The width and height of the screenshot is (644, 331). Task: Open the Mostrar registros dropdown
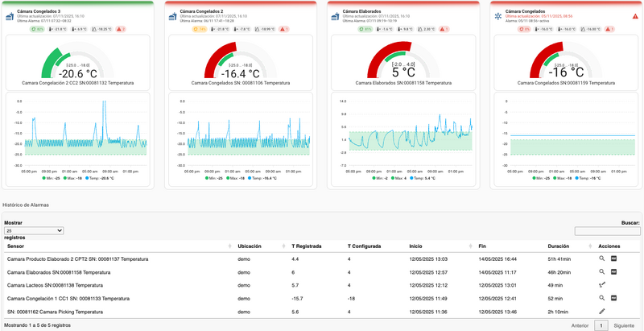click(34, 230)
